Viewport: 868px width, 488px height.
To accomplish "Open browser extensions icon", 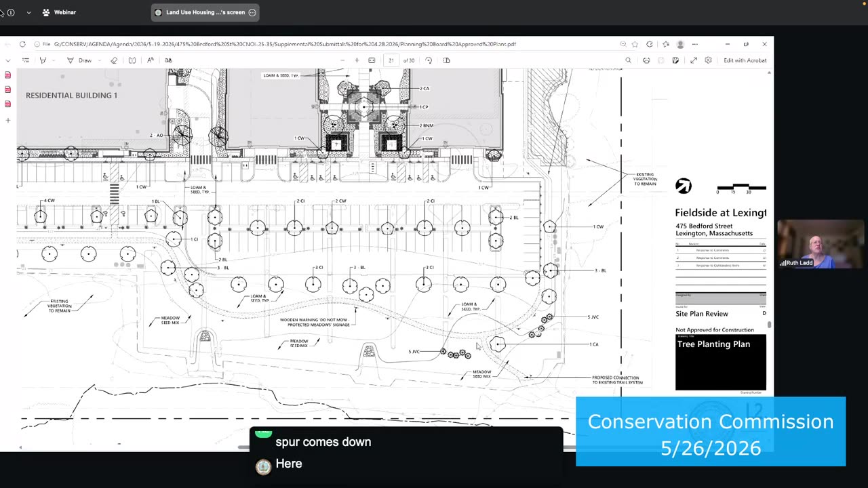I will [x=650, y=44].
